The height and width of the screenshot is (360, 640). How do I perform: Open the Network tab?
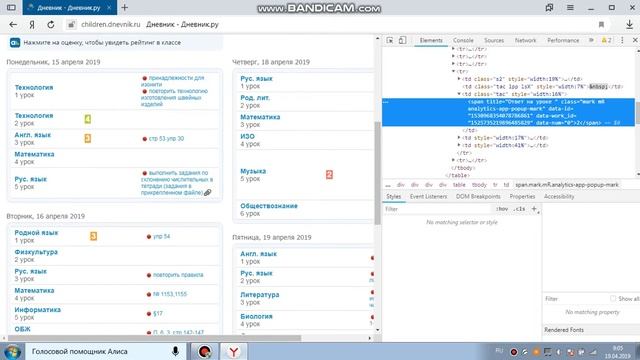pyautogui.click(x=525, y=40)
